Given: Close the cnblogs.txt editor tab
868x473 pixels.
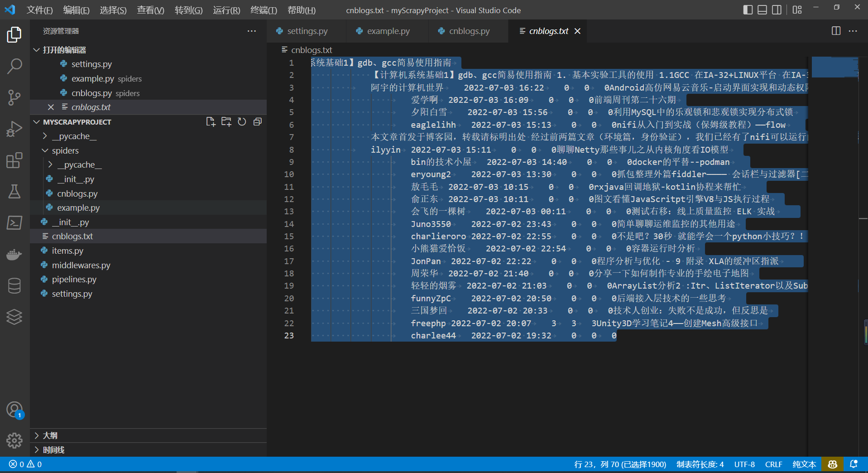Looking at the screenshot, I should (x=577, y=31).
